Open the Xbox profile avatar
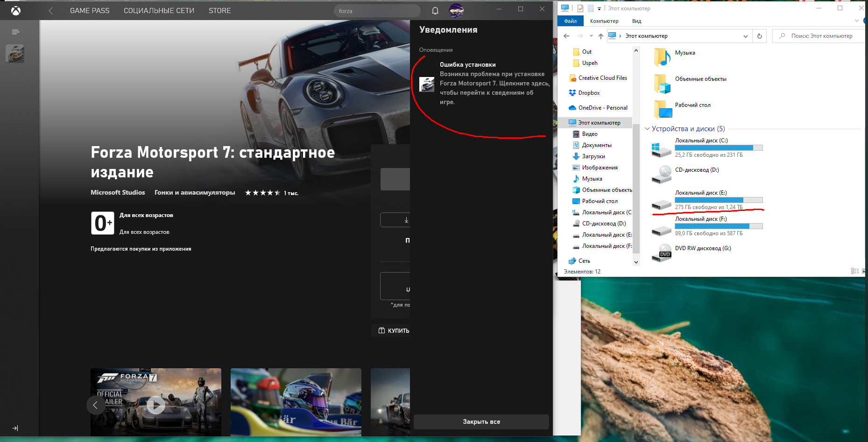This screenshot has height=442, width=868. click(x=456, y=10)
